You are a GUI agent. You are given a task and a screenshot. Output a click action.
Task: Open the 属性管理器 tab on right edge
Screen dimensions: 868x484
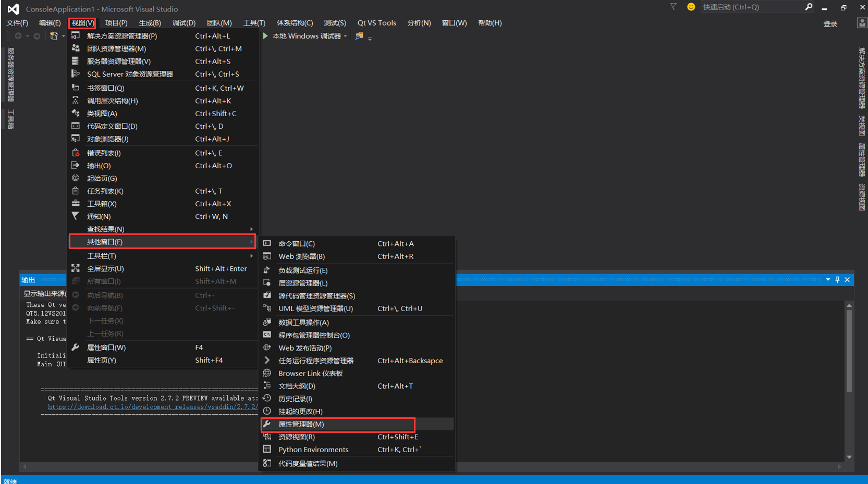click(862, 159)
